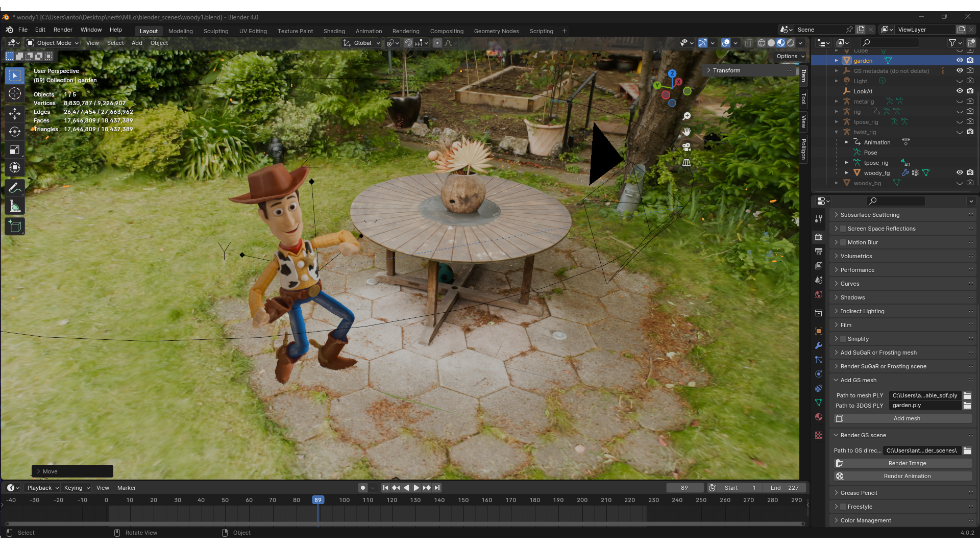This screenshot has width=980, height=551.
Task: Select the Annotate tool
Action: click(x=15, y=188)
